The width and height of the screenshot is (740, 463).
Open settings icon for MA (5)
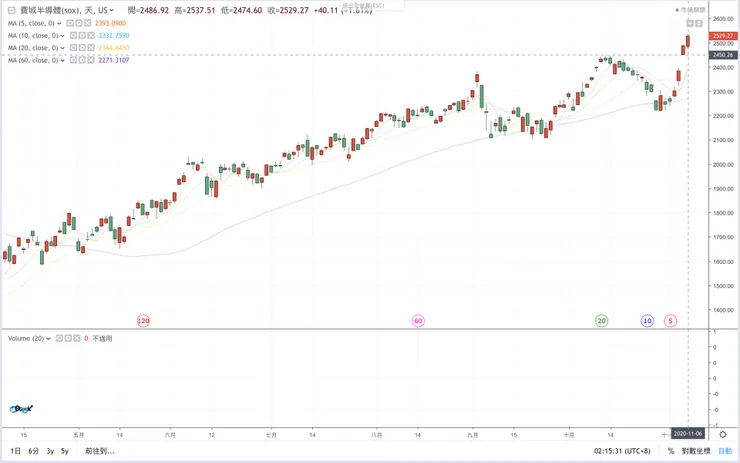click(79, 23)
